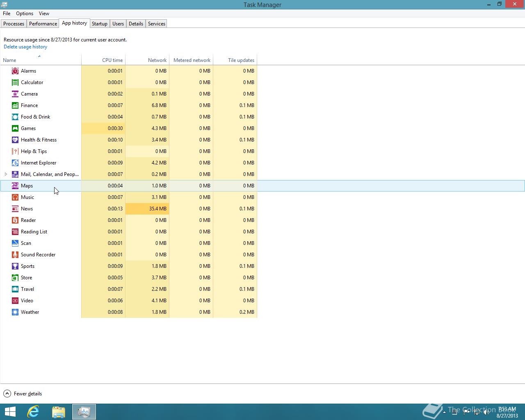Open the Windows Start button
This screenshot has width=525, height=420.
[x=10, y=412]
